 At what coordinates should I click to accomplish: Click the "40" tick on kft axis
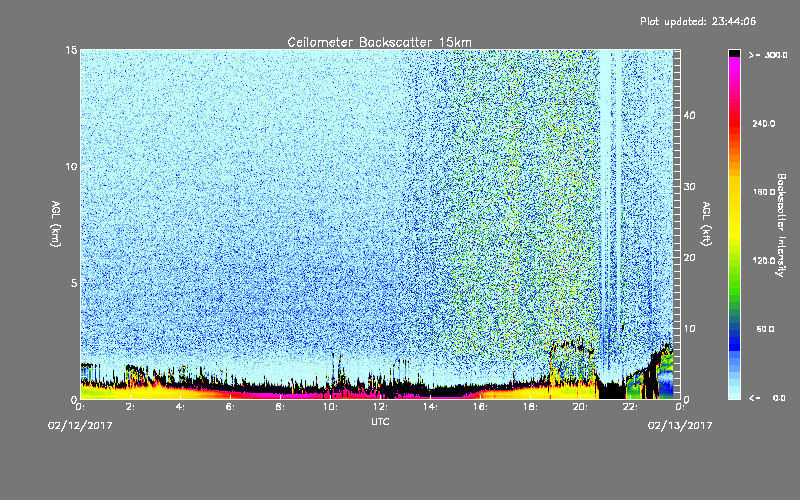[x=689, y=115]
